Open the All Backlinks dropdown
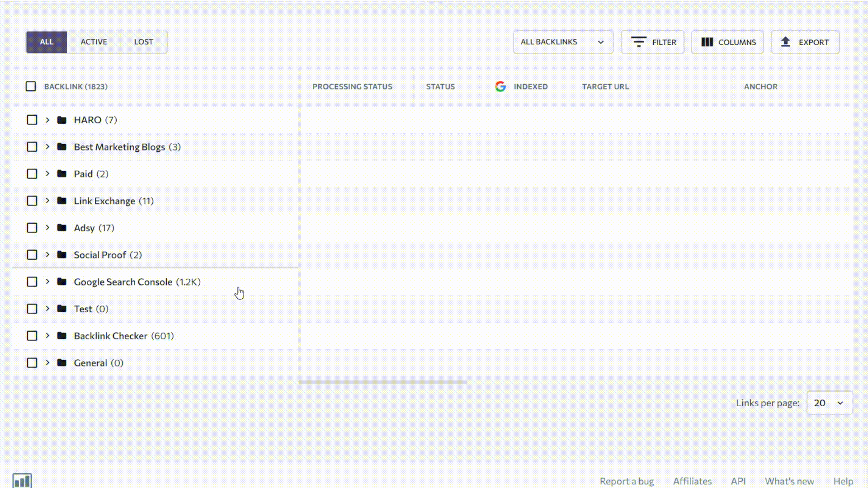 pos(563,42)
